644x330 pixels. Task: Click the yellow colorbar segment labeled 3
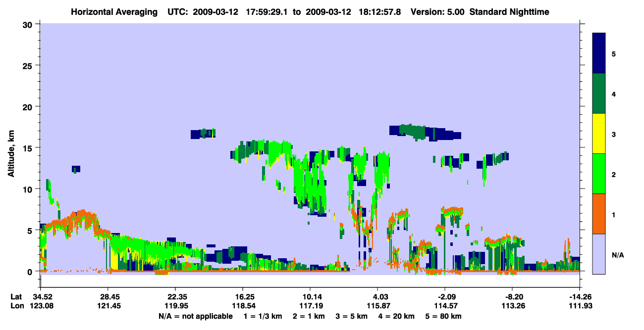(x=599, y=134)
